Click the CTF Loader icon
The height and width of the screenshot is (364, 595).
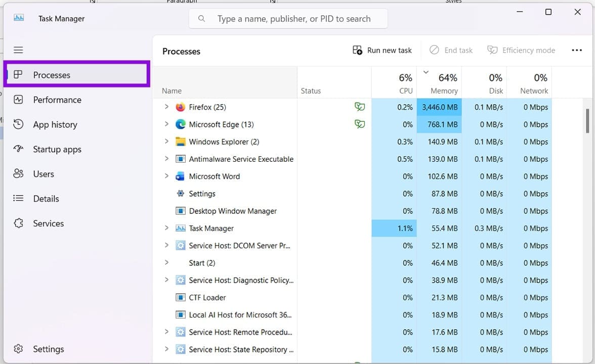coord(180,298)
